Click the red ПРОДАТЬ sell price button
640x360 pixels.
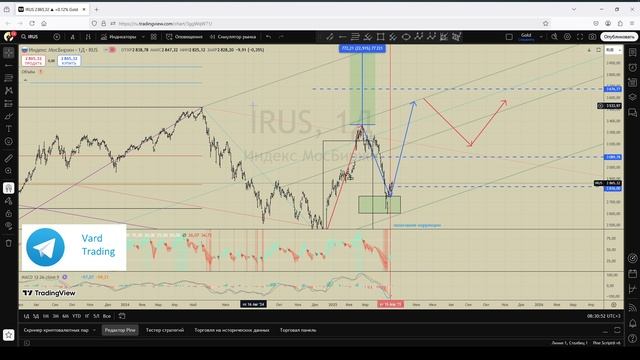tap(33, 61)
